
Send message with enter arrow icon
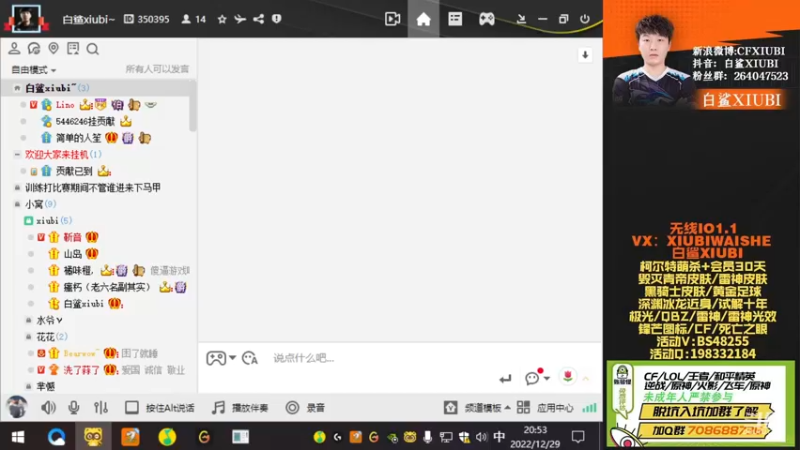tap(505, 378)
